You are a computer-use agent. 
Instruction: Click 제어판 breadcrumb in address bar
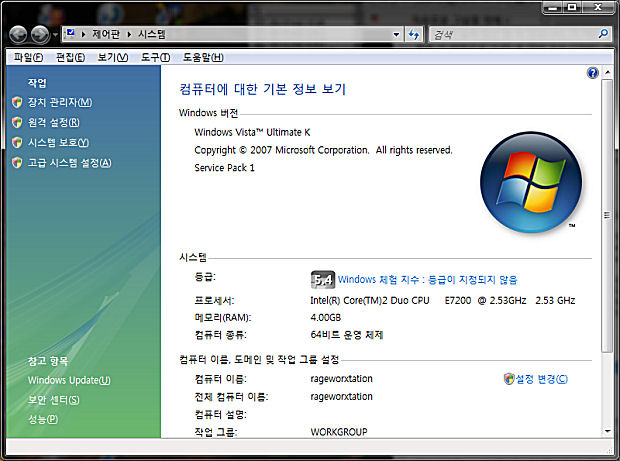(106, 34)
